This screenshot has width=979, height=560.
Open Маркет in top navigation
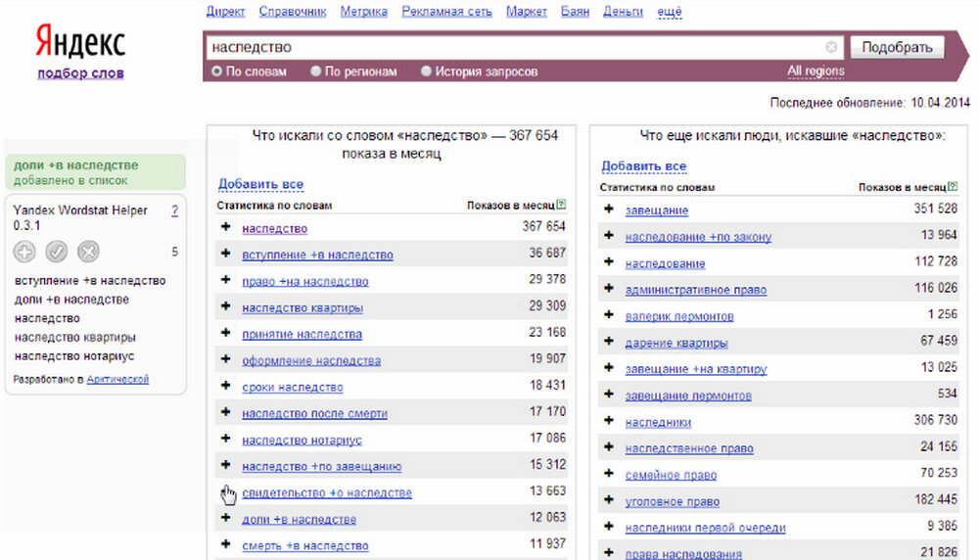527,11
